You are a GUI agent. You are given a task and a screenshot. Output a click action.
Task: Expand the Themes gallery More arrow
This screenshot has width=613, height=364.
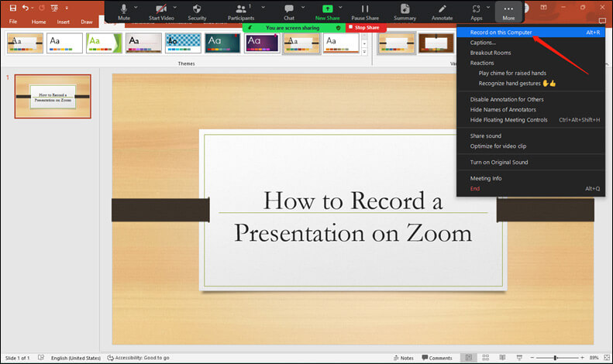click(364, 52)
